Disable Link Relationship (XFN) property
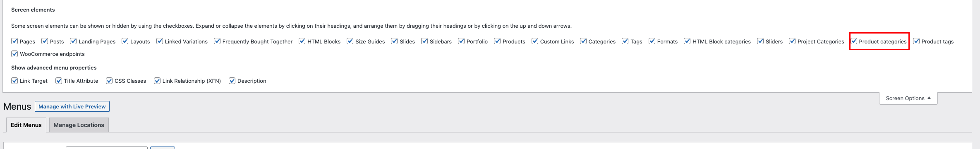This screenshot has width=980, height=149. [x=157, y=81]
